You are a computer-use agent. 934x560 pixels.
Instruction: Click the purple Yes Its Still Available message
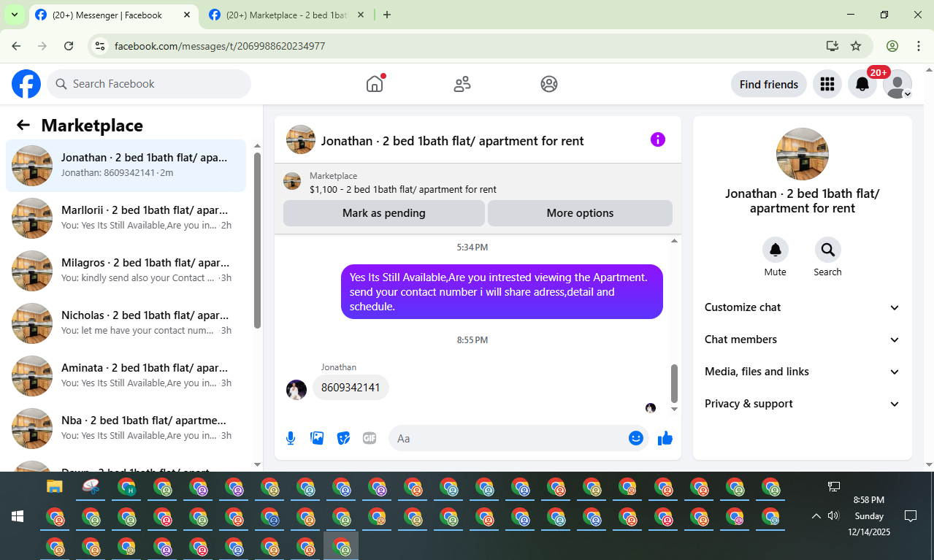[502, 291]
